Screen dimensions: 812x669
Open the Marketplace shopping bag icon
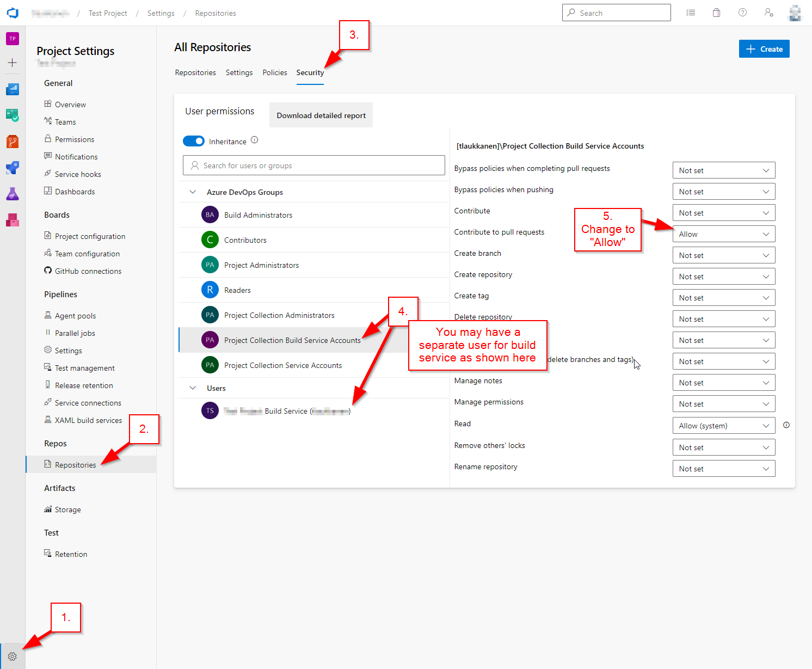716,13
